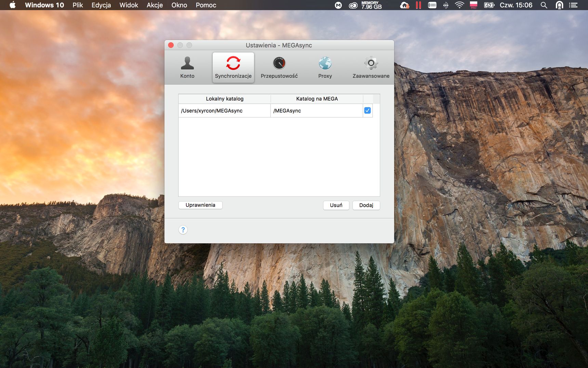Open the Widok menu
The height and width of the screenshot is (368, 588).
[129, 5]
